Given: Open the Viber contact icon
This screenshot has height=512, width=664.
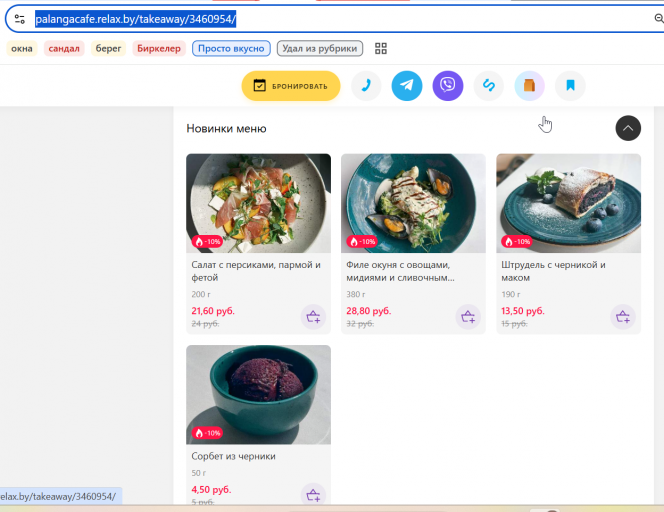Looking at the screenshot, I should pos(448,86).
